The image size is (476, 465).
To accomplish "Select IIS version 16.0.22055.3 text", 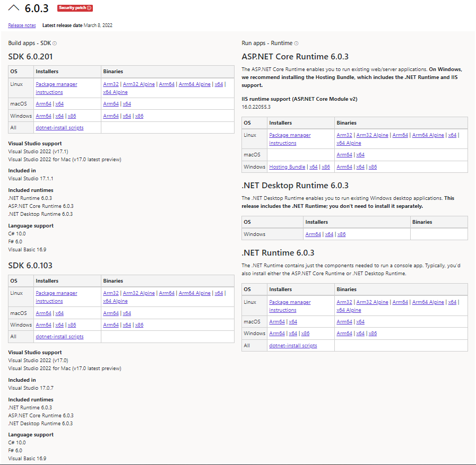I will coord(256,107).
